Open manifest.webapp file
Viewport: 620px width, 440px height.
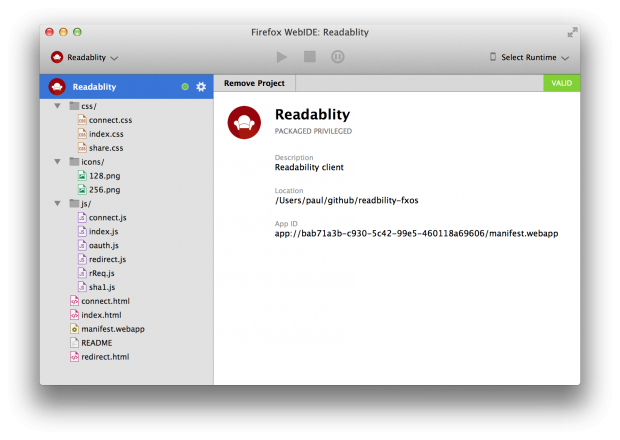point(113,329)
